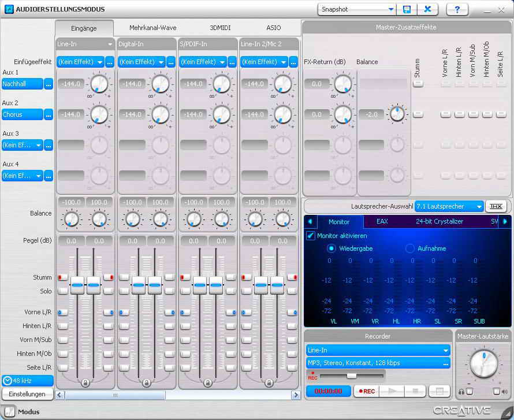
Task: Click the recorder play button
Action: click(x=392, y=391)
